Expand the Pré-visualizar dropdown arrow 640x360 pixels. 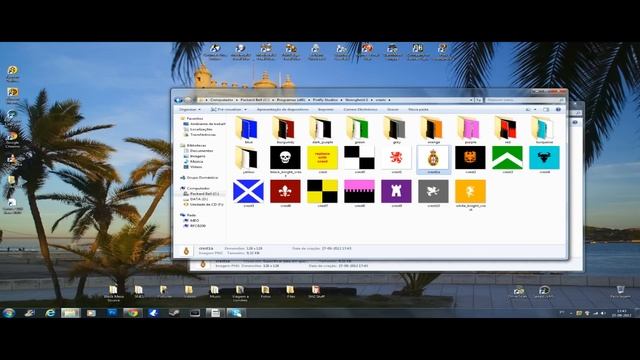(x=245, y=109)
